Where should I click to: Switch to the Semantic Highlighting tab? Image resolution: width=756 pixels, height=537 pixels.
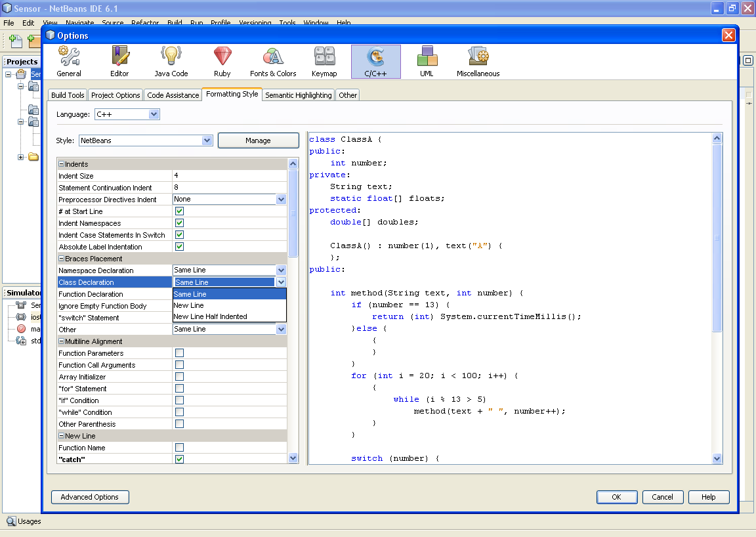[x=299, y=95]
